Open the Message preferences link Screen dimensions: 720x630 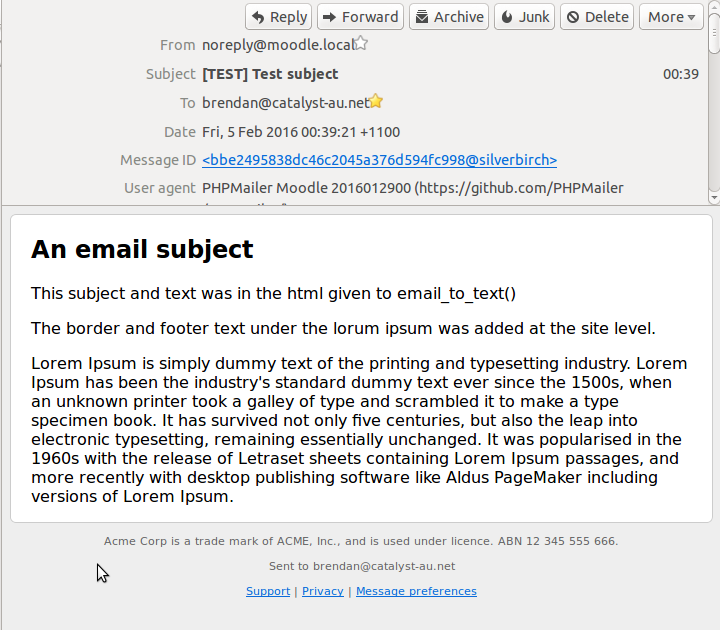pos(416,591)
